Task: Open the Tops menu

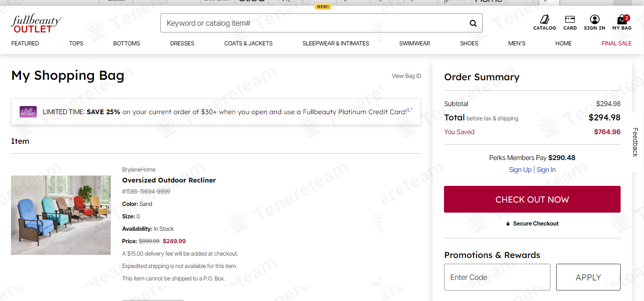Action: [x=76, y=43]
